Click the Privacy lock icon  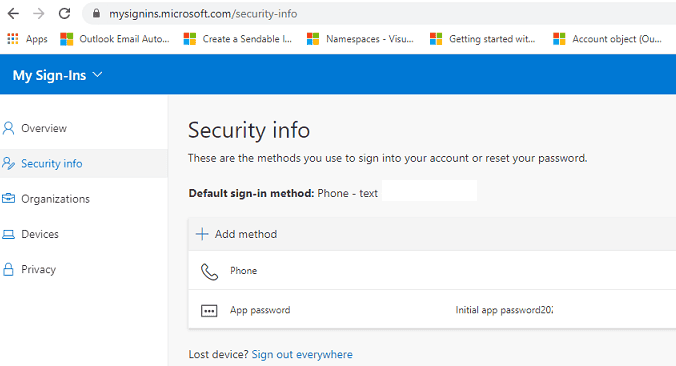pos(8,269)
